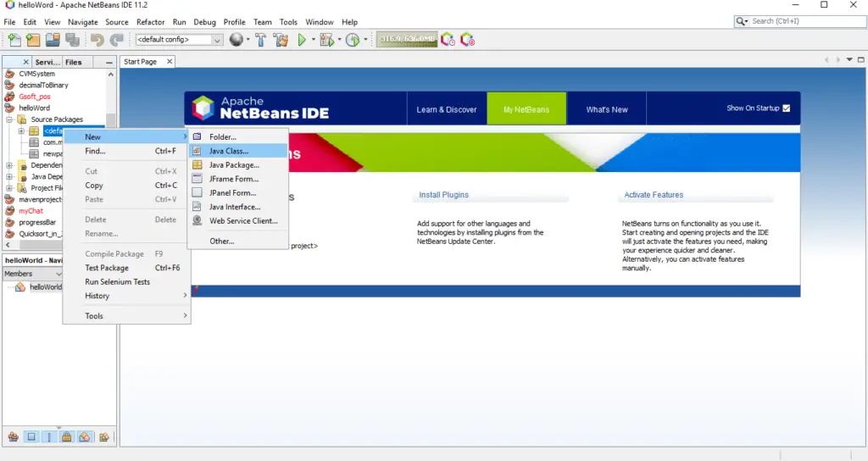
Task: Click the web browser globe icon
Action: tap(236, 40)
